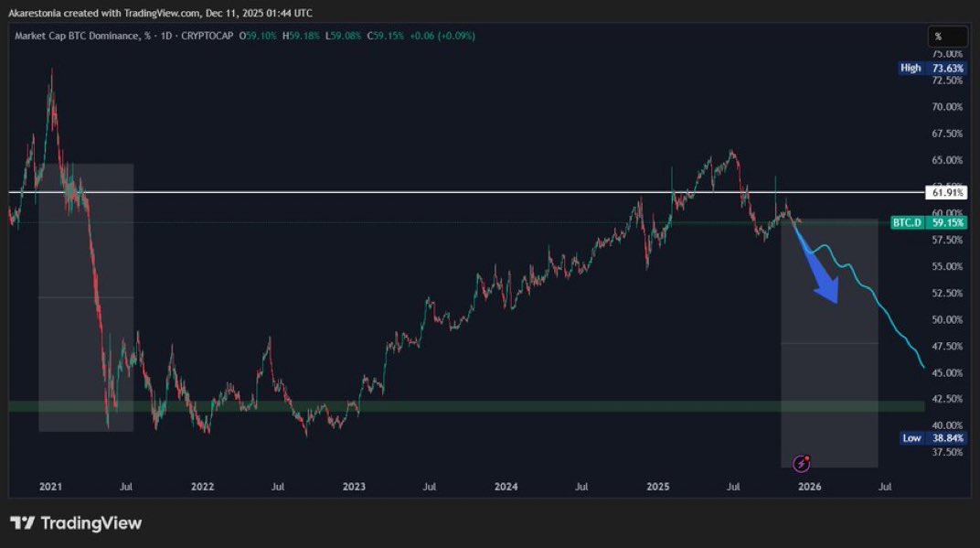Click the 2022 time axis label

click(203, 487)
